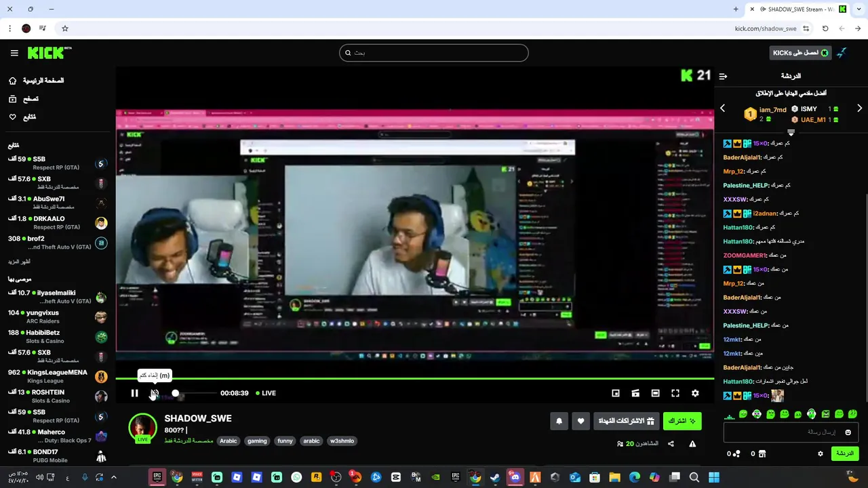Click SHADOW_SWE streamer avatar
Viewport: 868px width, 488px height.
tap(142, 428)
